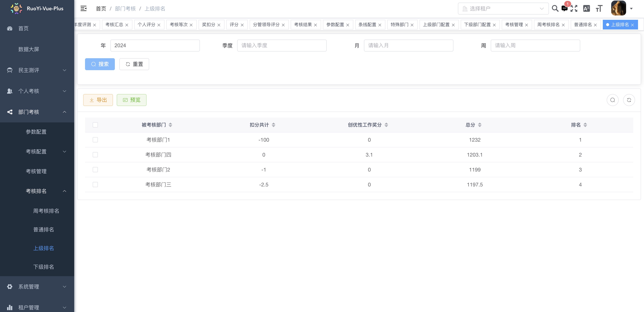
Task: Toggle fullscreen mode icon
Action: tap(574, 9)
